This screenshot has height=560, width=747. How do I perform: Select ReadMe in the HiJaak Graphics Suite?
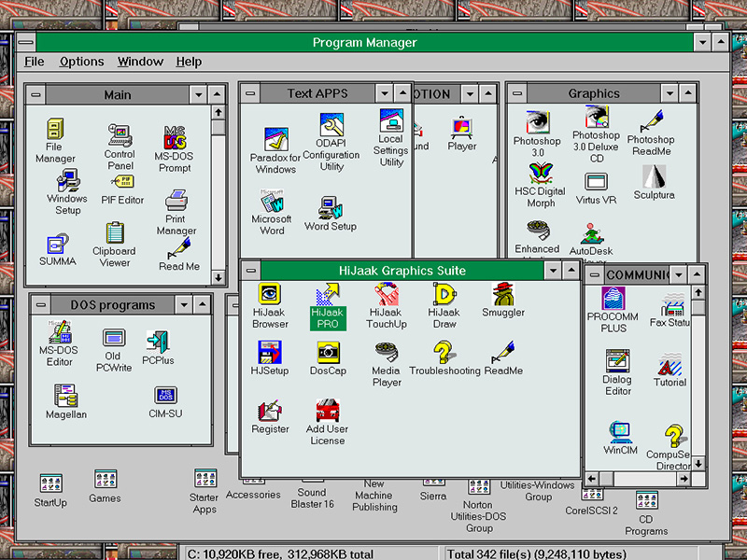click(x=503, y=353)
